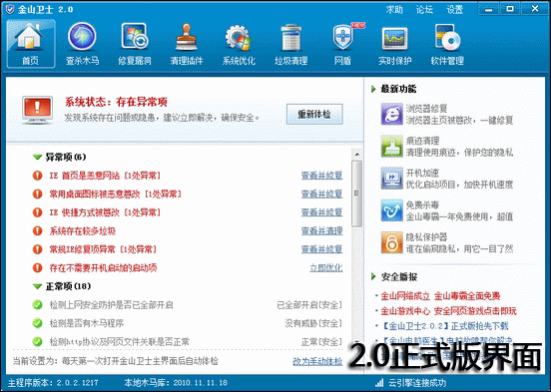Open the 设置 menu item
Screen dimensions: 551x392
[455, 10]
